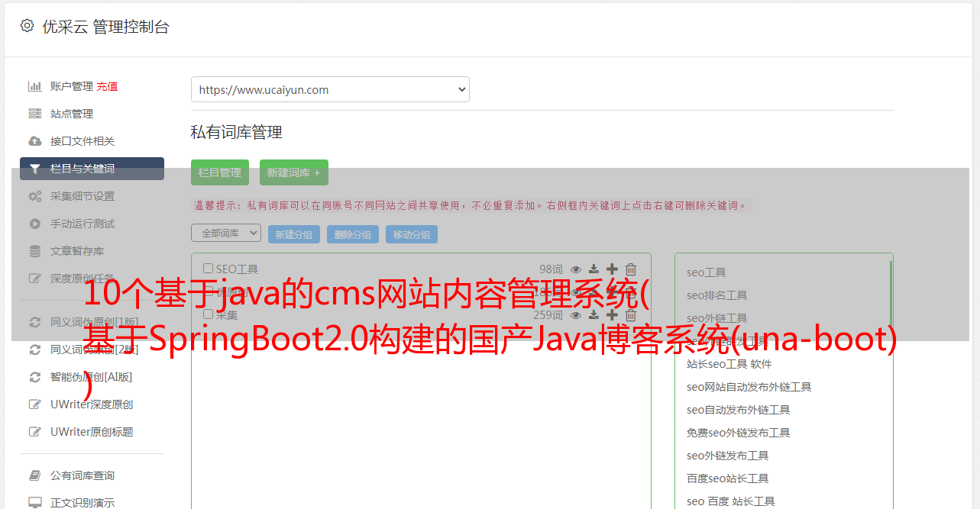Click the refresh icon beside 智能伪原创[AI版]
The height and width of the screenshot is (509, 980).
pos(35,377)
